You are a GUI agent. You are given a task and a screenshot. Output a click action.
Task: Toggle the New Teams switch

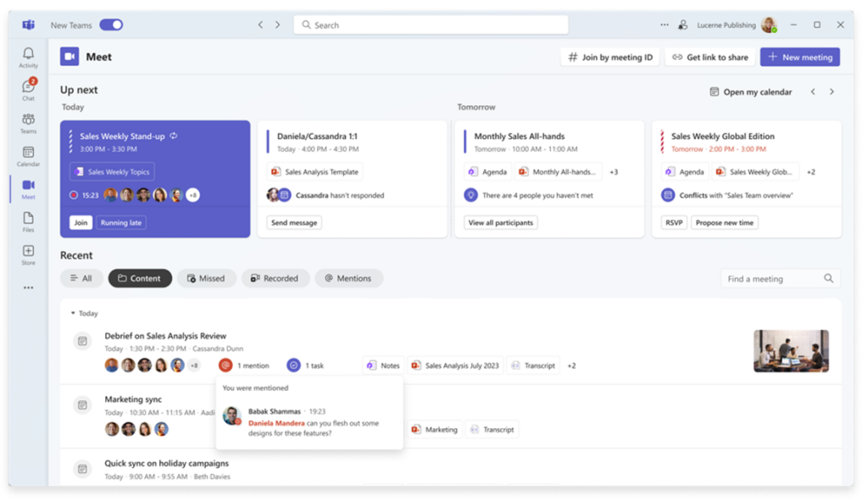click(x=111, y=25)
